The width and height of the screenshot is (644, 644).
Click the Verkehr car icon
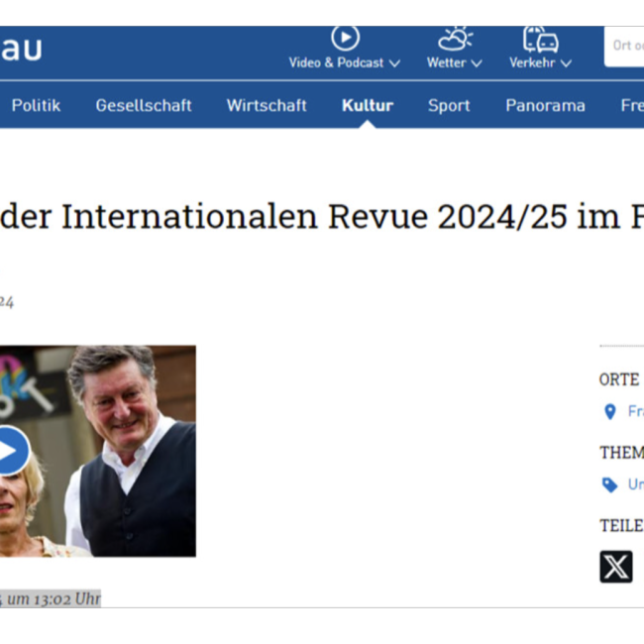pyautogui.click(x=540, y=39)
